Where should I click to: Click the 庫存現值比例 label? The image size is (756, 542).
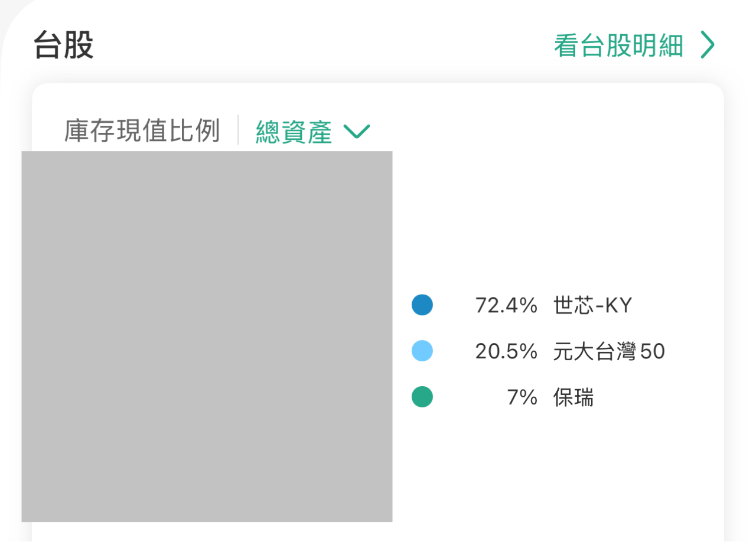(x=142, y=130)
